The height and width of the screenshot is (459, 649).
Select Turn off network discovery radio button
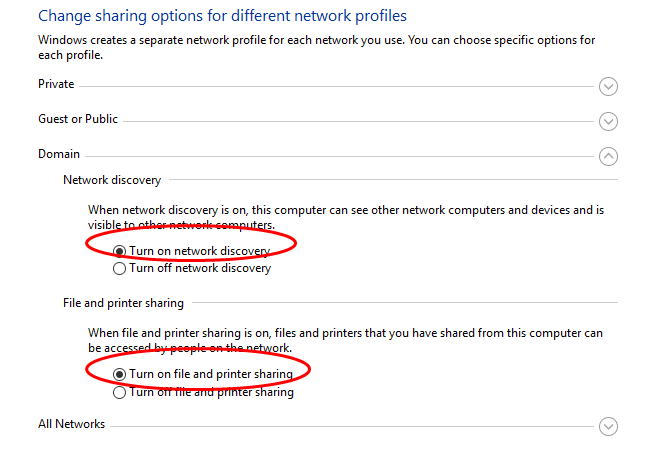coord(120,268)
